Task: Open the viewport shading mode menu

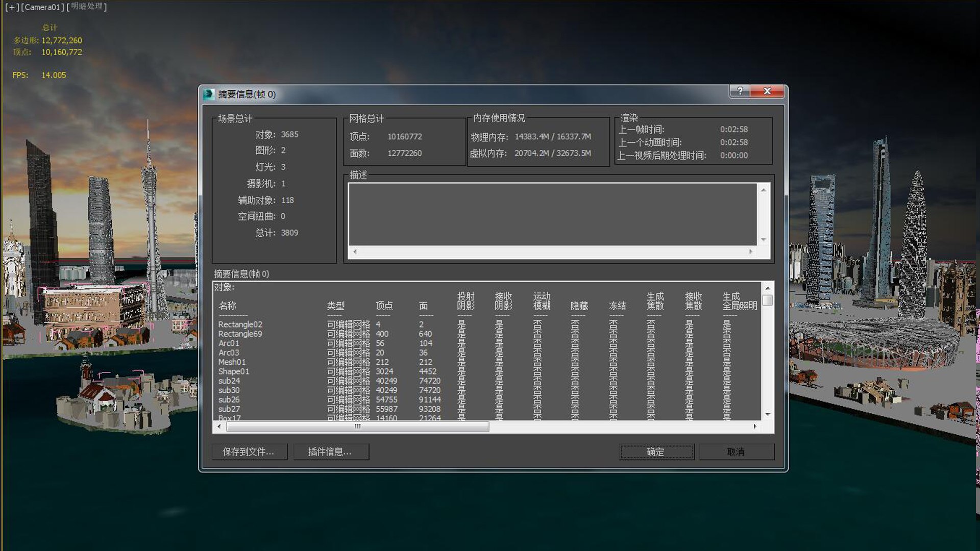Action: coord(87,7)
